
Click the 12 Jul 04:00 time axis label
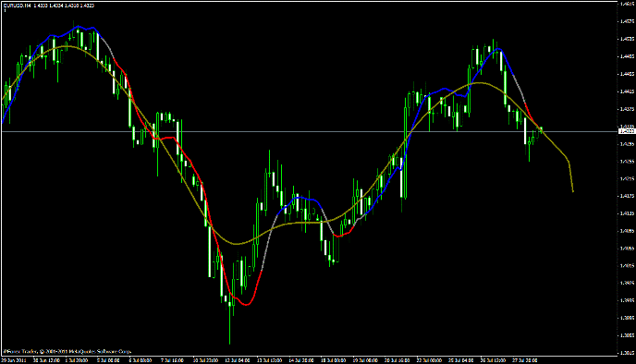(238, 360)
